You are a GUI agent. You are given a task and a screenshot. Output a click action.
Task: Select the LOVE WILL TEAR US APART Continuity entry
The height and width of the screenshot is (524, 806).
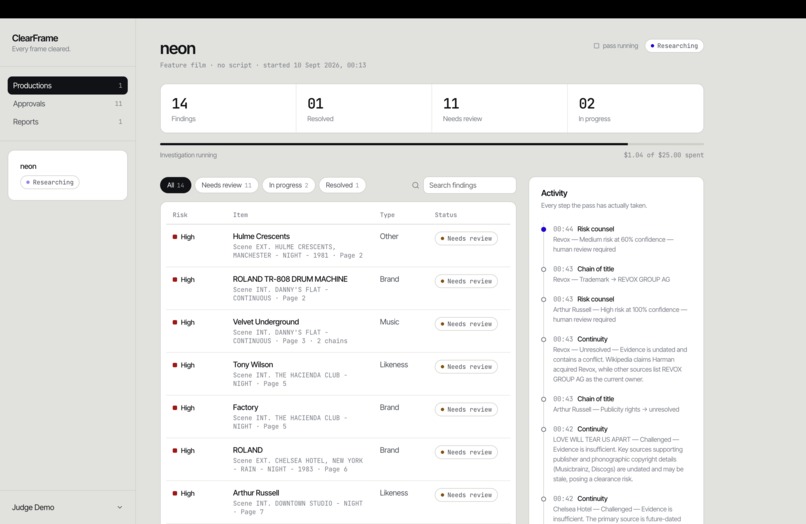point(618,454)
